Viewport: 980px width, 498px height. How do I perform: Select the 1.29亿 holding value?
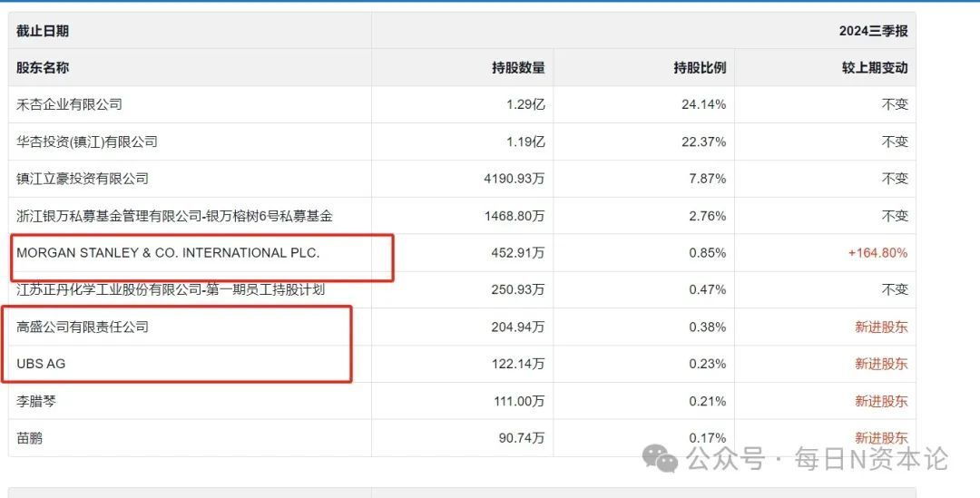(x=525, y=104)
